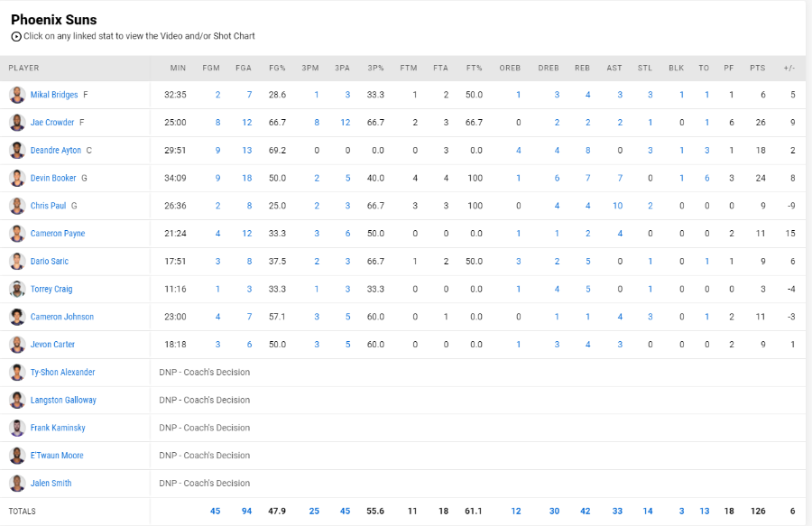
Task: View team total 14 steals
Action: coord(648,511)
